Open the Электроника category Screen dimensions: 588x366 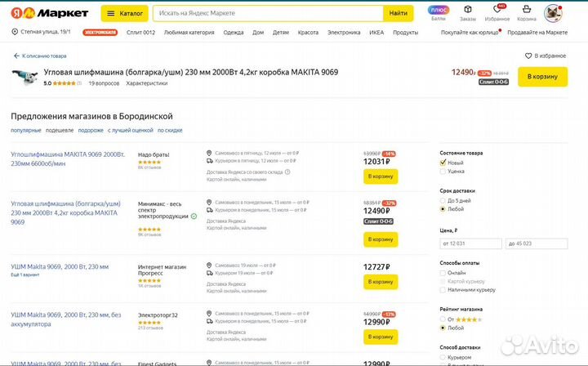coord(344,33)
